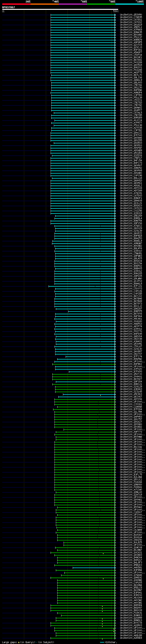Select the UniRef100_B4FC73 label
Image resolution: width=146 pixels, height=644 pixels.
click(131, 163)
